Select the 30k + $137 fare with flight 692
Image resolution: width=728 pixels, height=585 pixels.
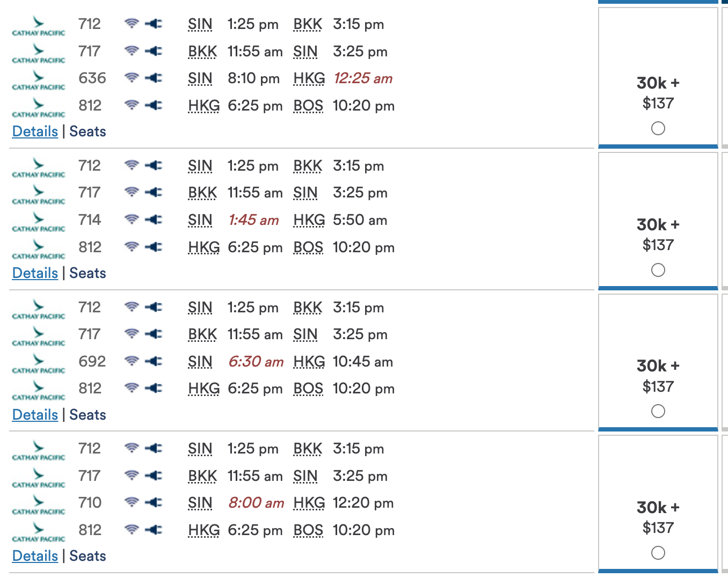[x=658, y=411]
